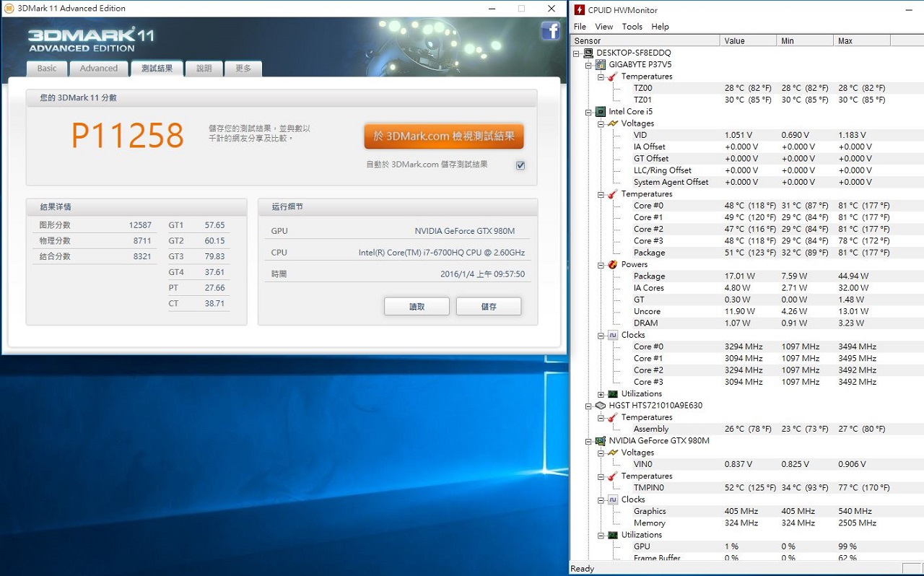The height and width of the screenshot is (576, 924).
Task: Click the P11258 score text
Action: [x=128, y=135]
